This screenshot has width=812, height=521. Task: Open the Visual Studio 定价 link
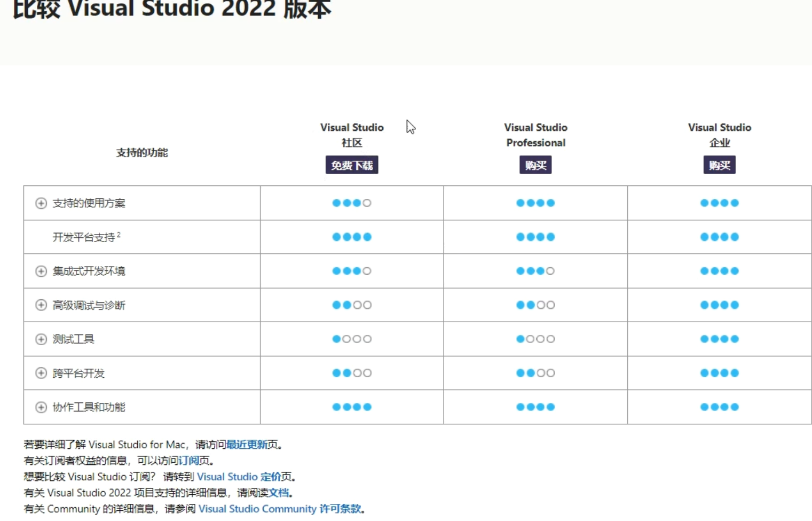[239, 477]
